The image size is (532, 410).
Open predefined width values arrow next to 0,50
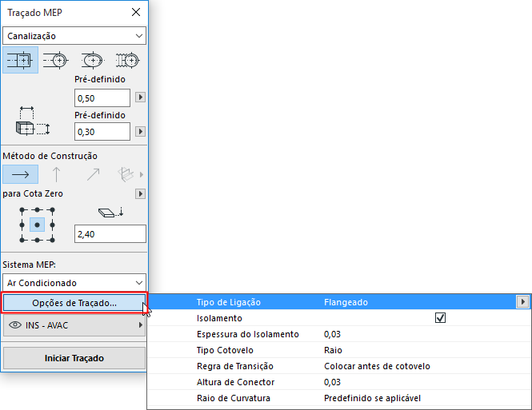click(140, 98)
